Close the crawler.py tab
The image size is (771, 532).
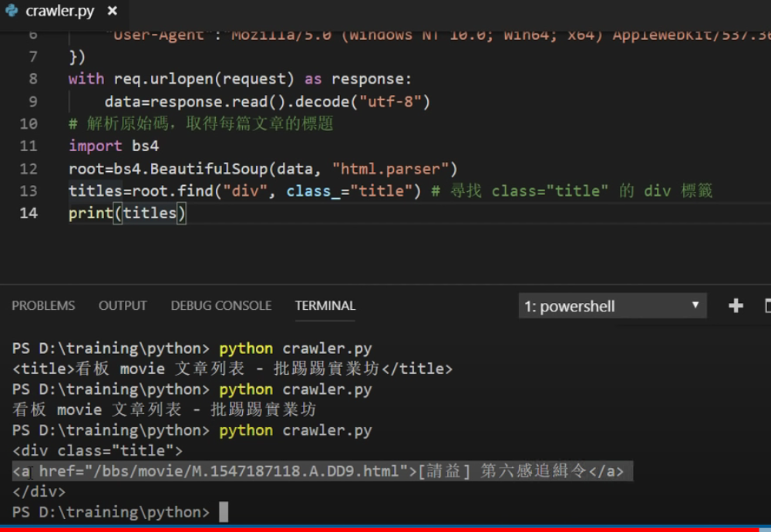point(112,10)
